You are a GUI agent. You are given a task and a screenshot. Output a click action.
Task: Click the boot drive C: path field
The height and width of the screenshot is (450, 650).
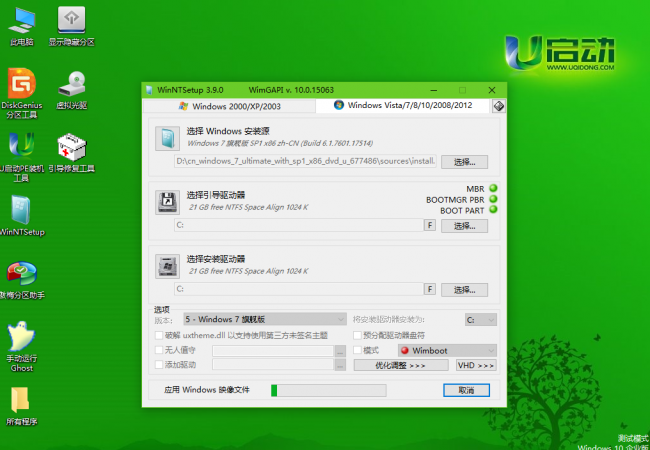(299, 225)
